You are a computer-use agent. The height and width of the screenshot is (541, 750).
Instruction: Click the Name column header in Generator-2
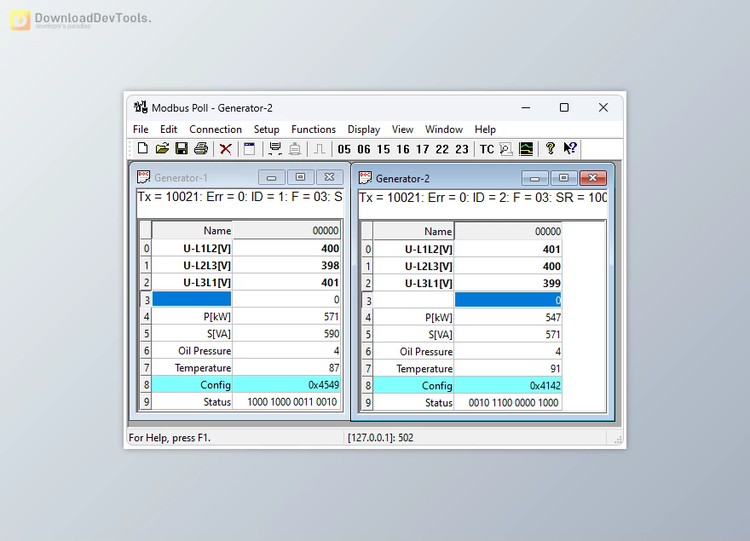pos(413,232)
